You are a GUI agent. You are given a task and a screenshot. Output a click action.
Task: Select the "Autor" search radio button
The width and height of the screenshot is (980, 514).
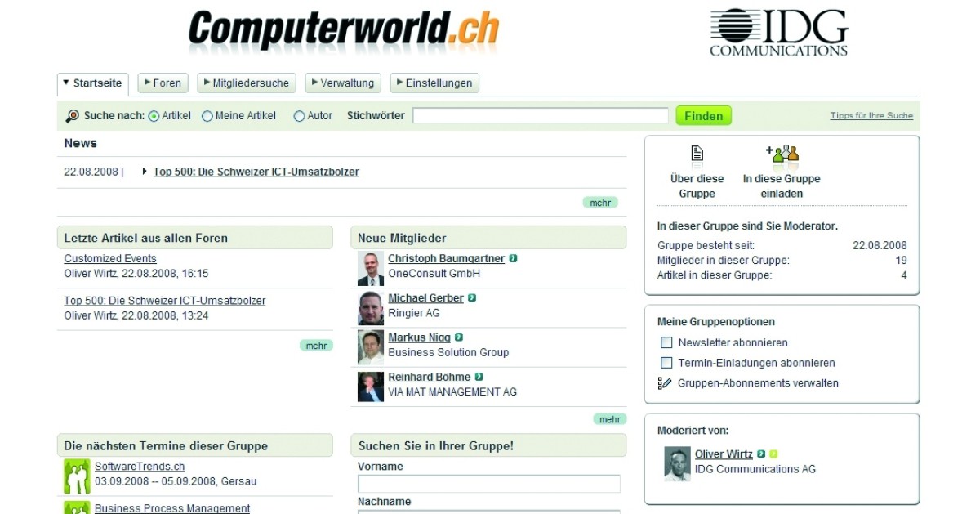tap(300, 115)
